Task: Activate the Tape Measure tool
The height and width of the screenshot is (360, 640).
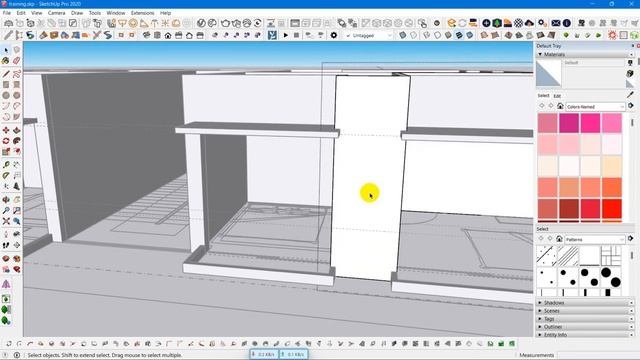Action: point(6,164)
